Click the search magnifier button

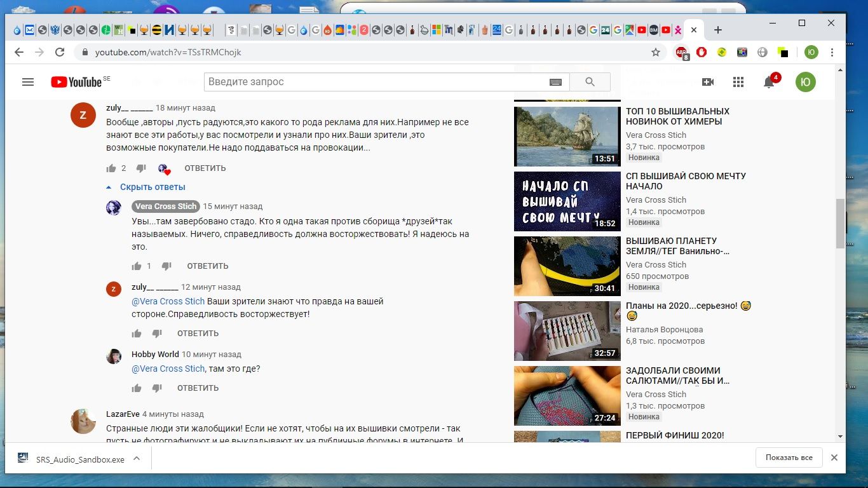pyautogui.click(x=590, y=82)
